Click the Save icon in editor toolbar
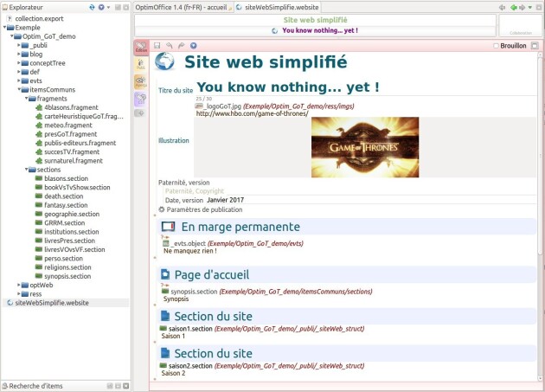The image size is (545, 392). (x=157, y=46)
